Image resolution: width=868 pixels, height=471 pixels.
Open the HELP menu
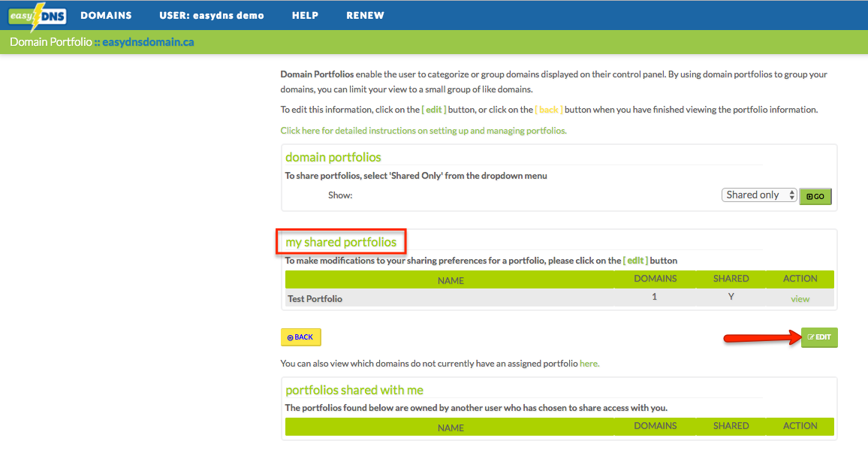(x=305, y=16)
